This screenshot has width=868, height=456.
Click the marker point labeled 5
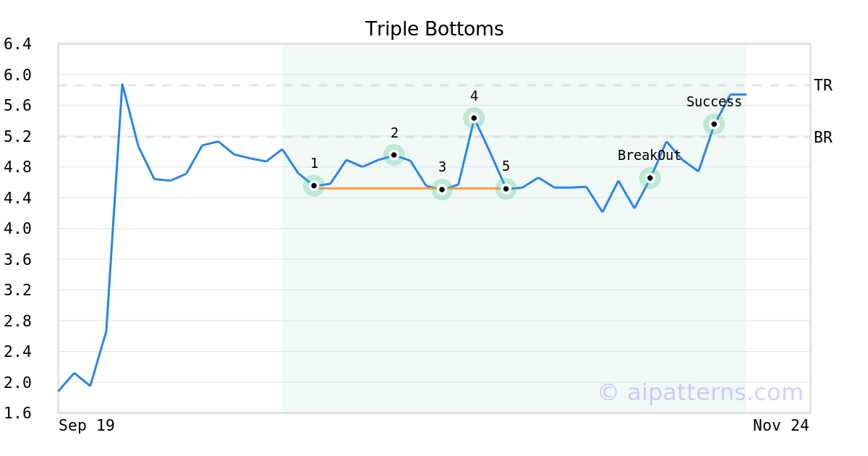pyautogui.click(x=506, y=189)
